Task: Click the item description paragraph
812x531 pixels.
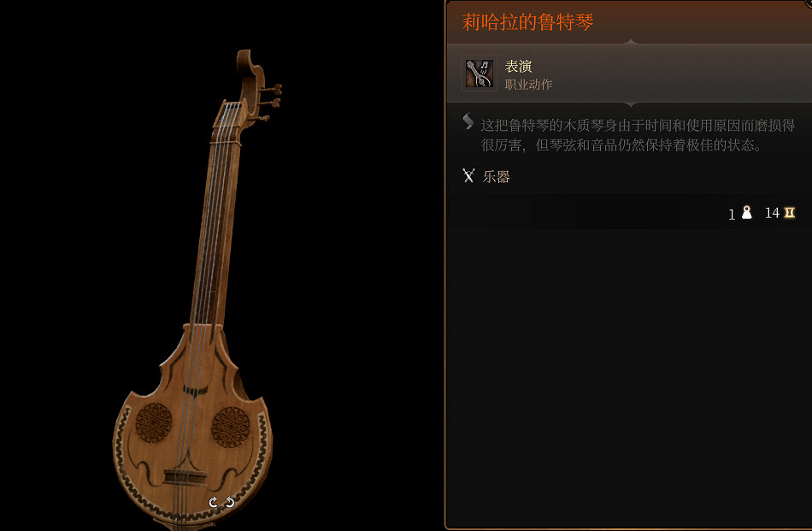Action: 638,135
